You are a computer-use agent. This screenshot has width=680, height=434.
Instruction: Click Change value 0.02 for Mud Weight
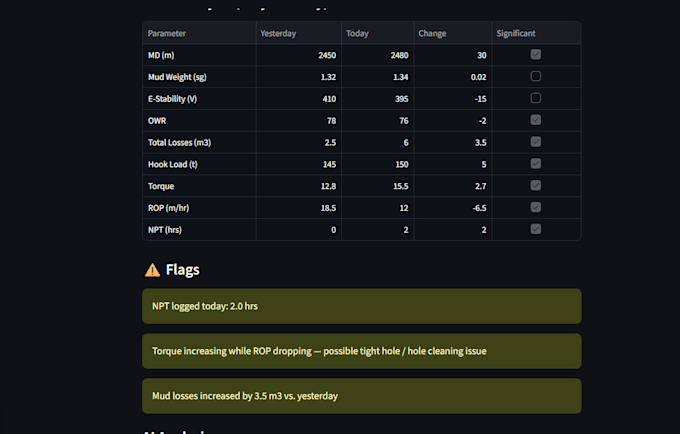point(452,77)
